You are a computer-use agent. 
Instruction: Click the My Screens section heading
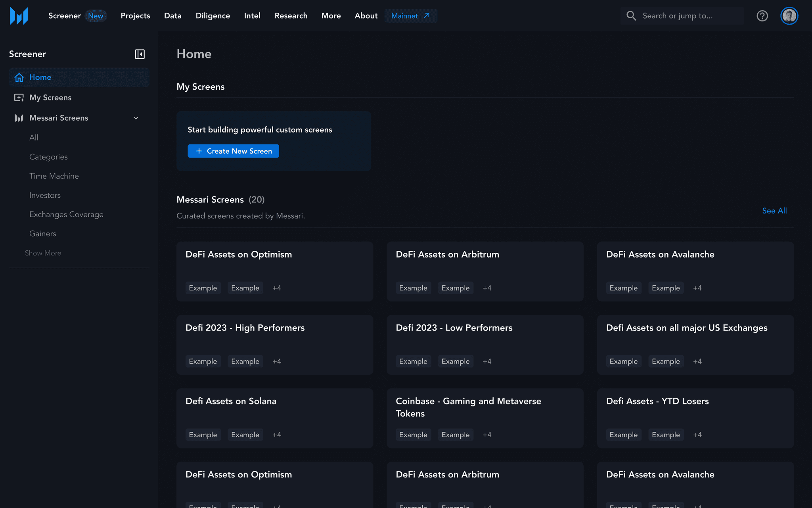coord(201,87)
